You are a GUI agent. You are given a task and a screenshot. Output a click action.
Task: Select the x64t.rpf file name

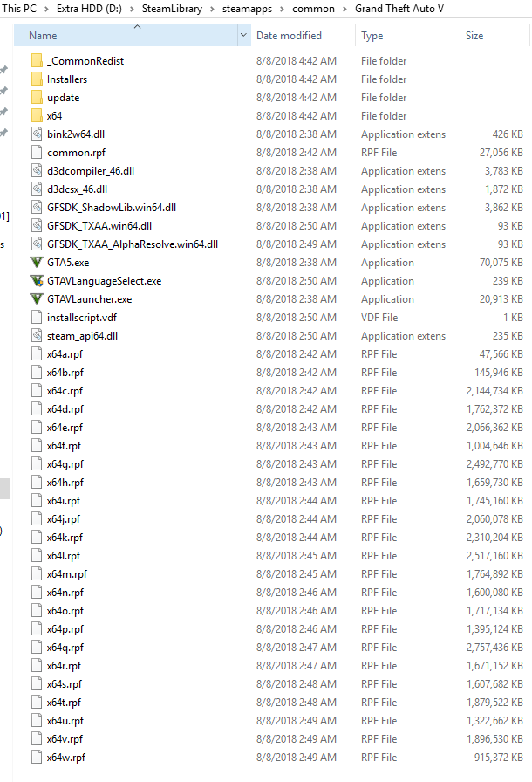click(x=64, y=703)
